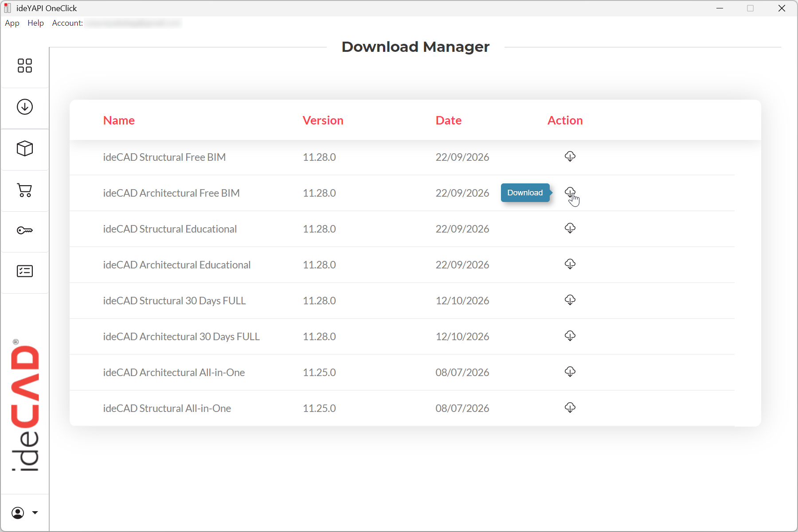The image size is (798, 532).
Task: Open the dashboard grid icon in sidebar
Action: pos(25,66)
